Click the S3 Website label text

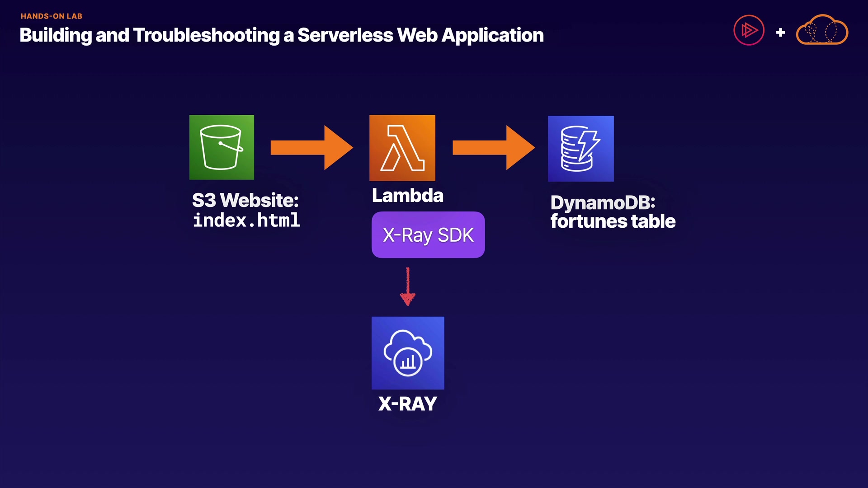[245, 200]
